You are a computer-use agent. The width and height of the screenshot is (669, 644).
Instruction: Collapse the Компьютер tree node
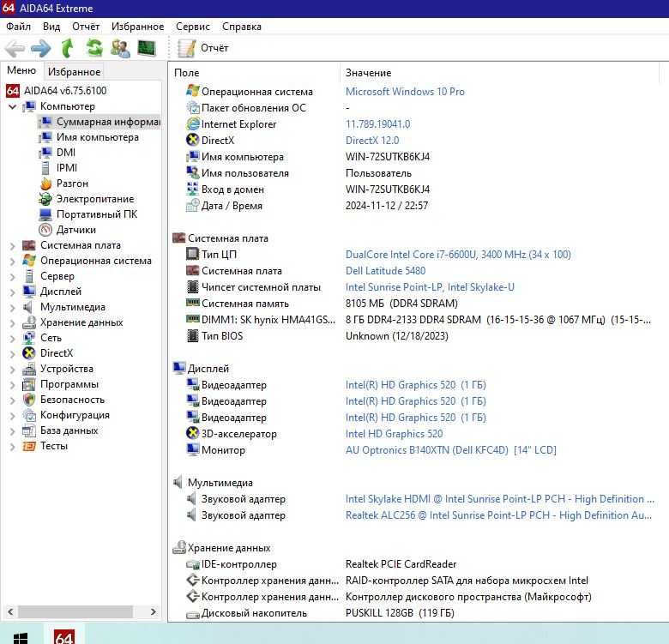tap(12, 106)
